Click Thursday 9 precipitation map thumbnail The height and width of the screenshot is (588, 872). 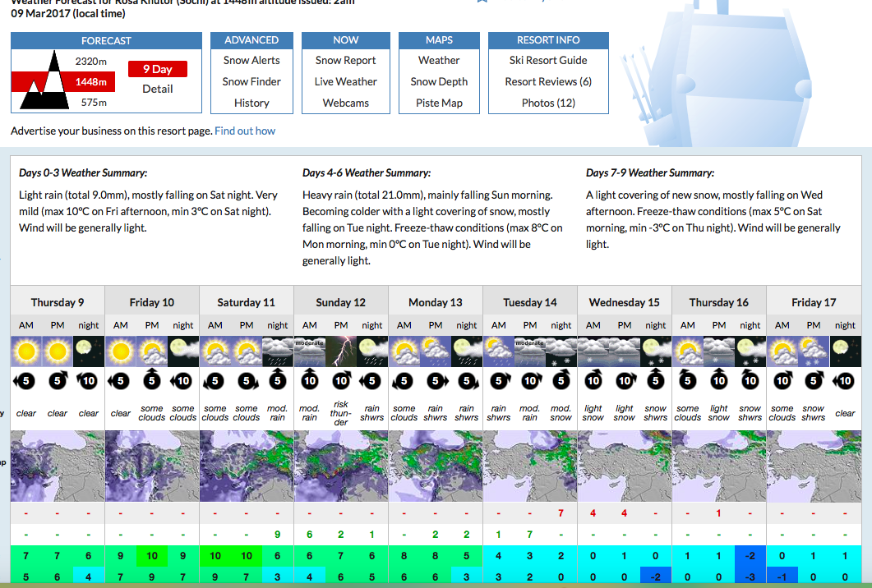pos(58,466)
